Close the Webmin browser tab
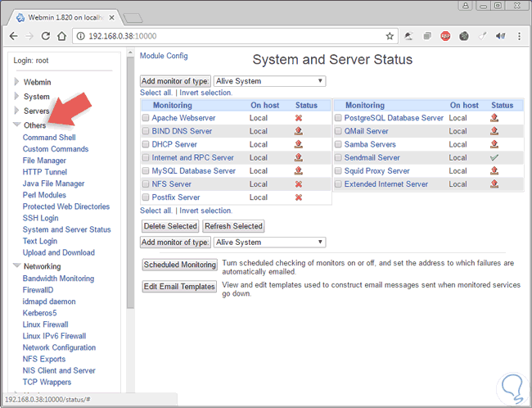 [111, 18]
